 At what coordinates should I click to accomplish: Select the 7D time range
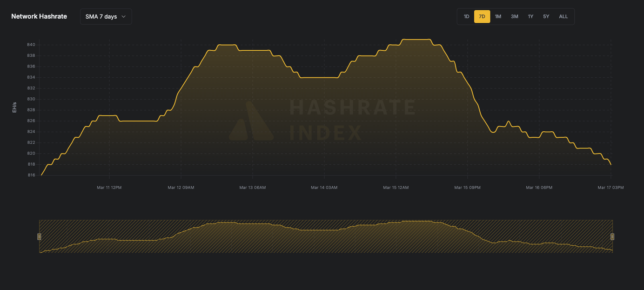(482, 16)
